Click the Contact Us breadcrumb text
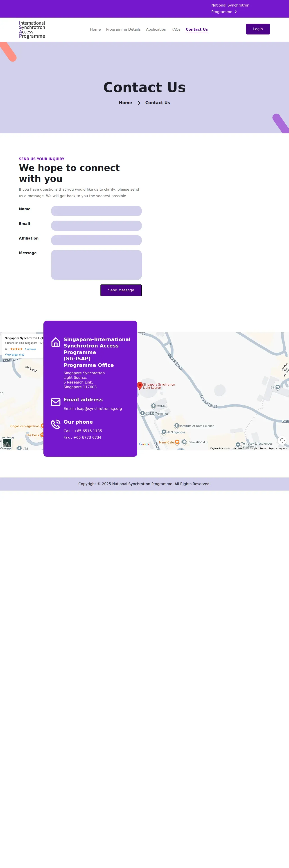Viewport: 289px width, 868px height. coord(158,103)
